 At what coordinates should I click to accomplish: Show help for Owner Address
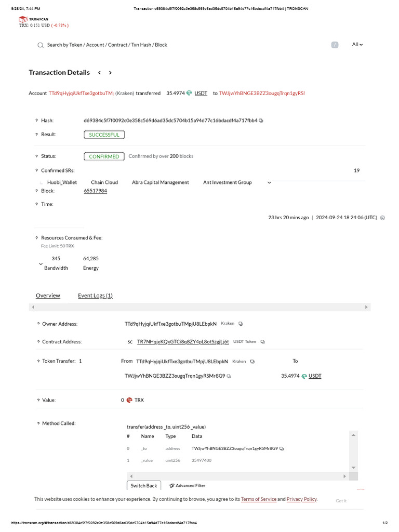click(x=38, y=324)
